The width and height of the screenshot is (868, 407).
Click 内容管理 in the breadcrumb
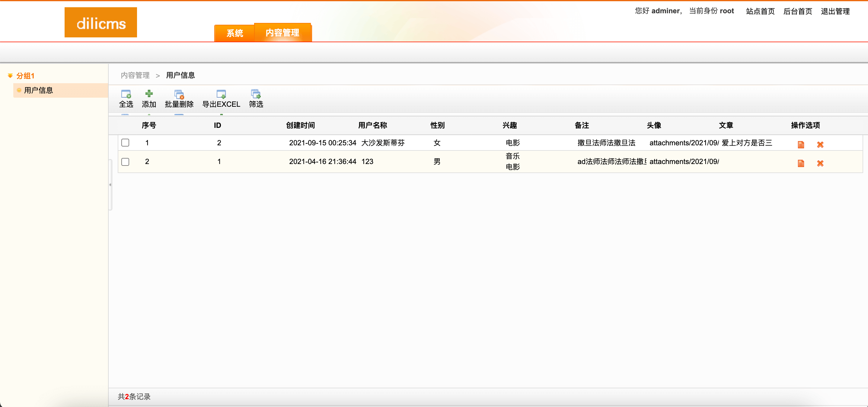coord(135,75)
